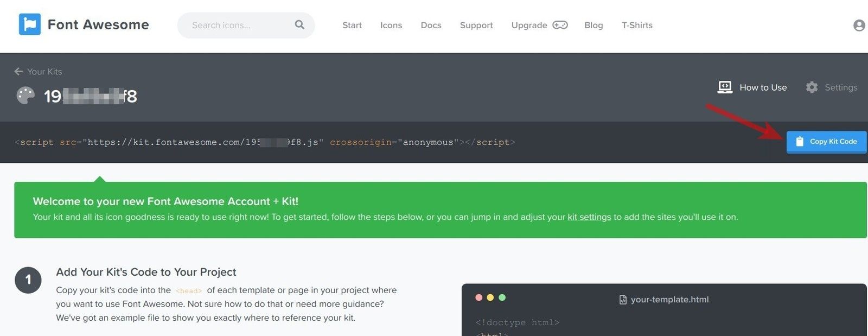Click the Font Awesome brand name
Image resolution: width=868 pixels, height=336 pixels.
98,24
